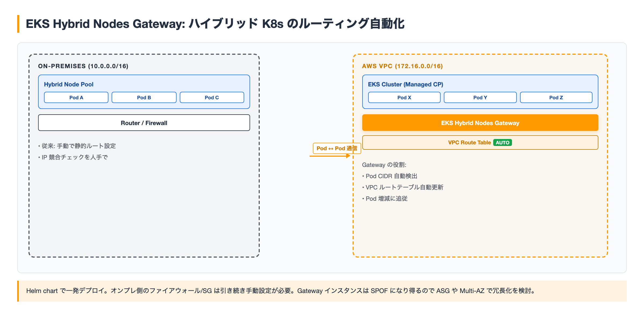Select the Pod B box

144,97
